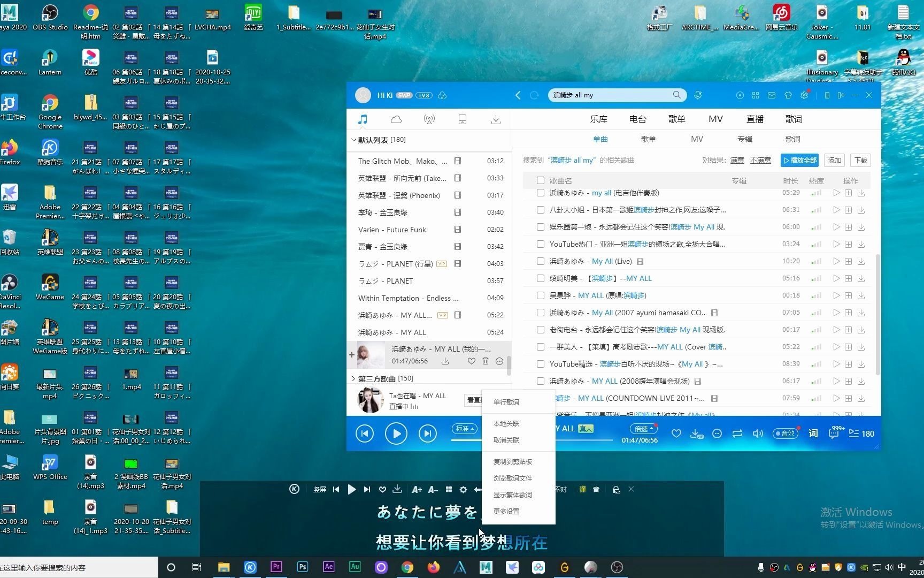Select 显示繁体歌词 in the context menu
The width and height of the screenshot is (924, 578).
tap(513, 495)
